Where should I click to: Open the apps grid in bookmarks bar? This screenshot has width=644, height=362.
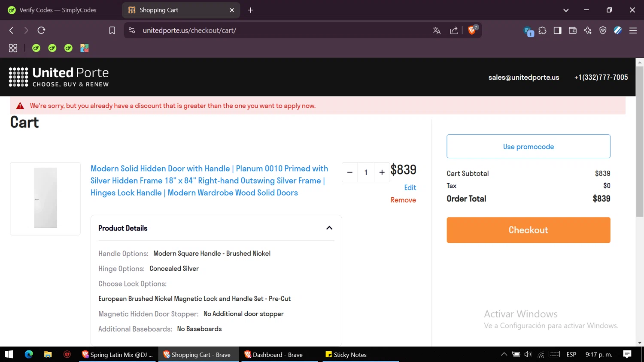pos(13,48)
